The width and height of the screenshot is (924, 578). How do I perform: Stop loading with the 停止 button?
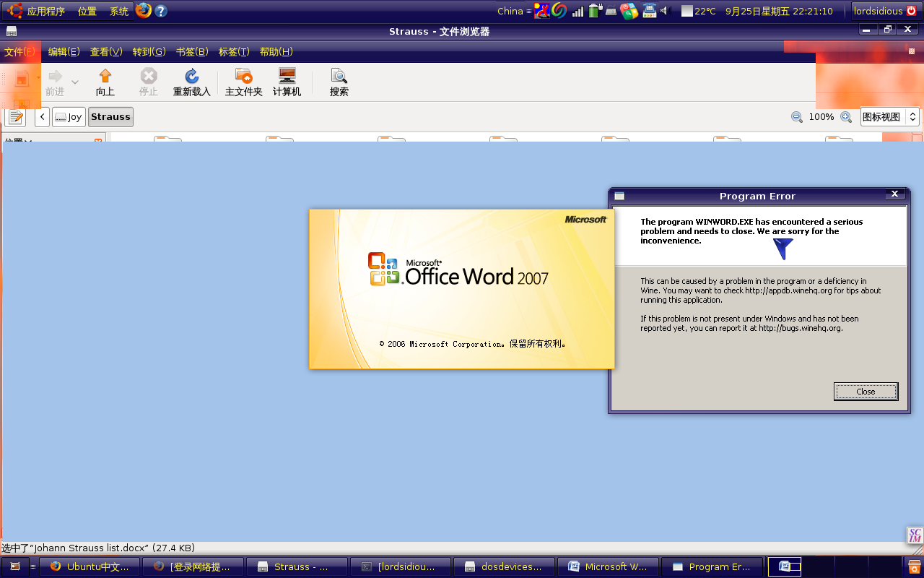(149, 82)
